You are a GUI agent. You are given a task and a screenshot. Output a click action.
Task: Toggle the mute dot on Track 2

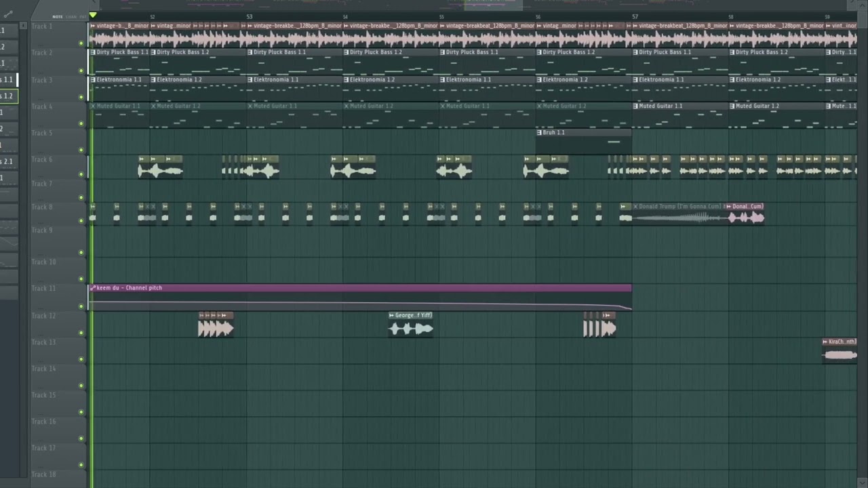(81, 70)
